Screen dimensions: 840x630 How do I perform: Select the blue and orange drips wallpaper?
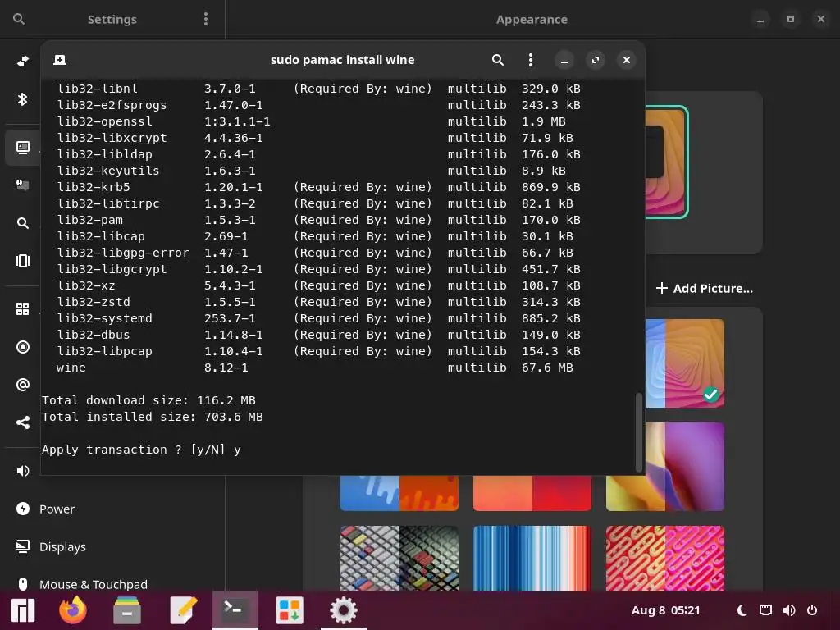(399, 493)
